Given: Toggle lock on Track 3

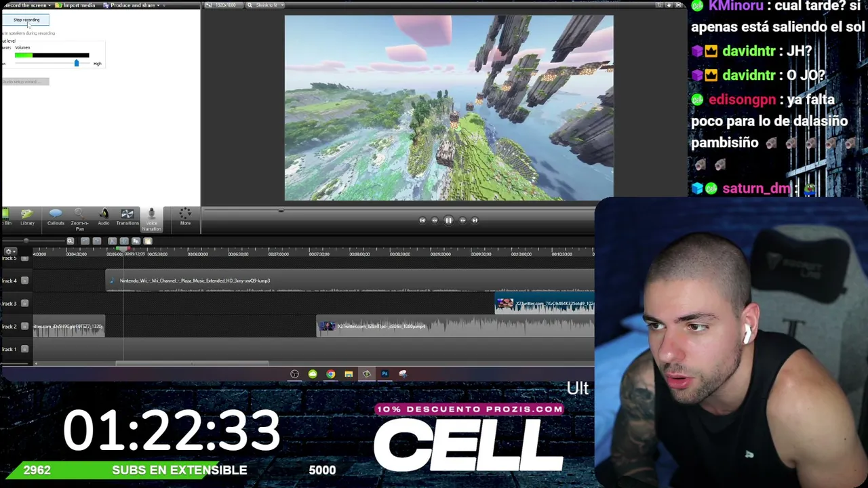Looking at the screenshot, I should coord(25,303).
